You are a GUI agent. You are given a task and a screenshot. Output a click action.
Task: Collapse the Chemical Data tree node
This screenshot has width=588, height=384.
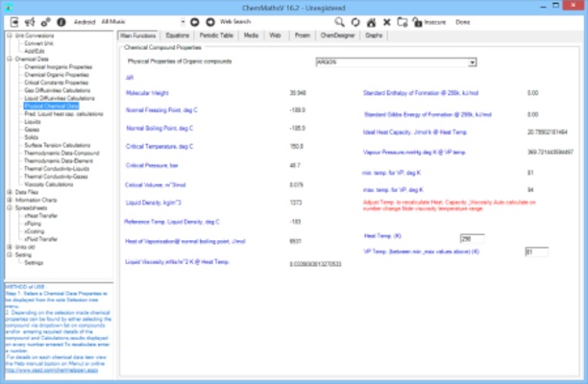[x=10, y=59]
